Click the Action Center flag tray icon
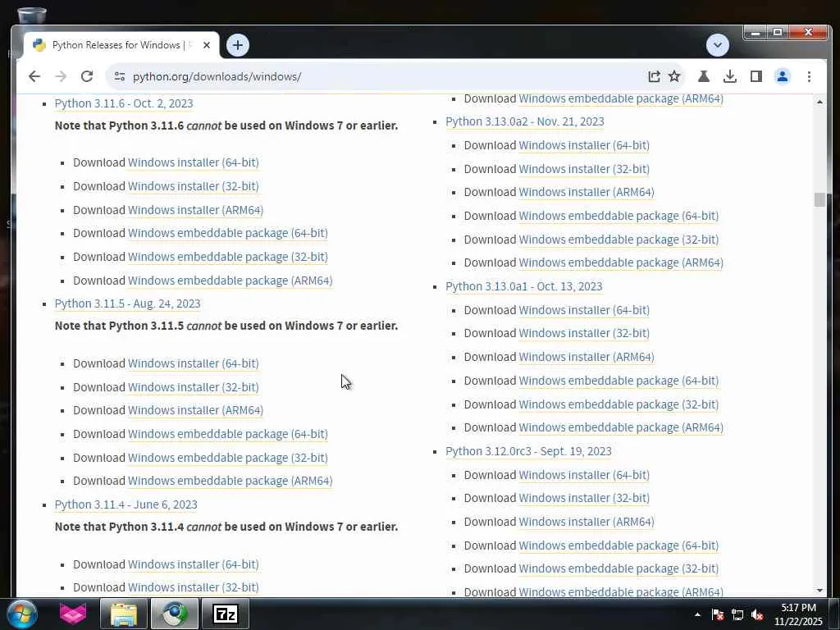Screen dimensions: 840x630 tap(717, 614)
